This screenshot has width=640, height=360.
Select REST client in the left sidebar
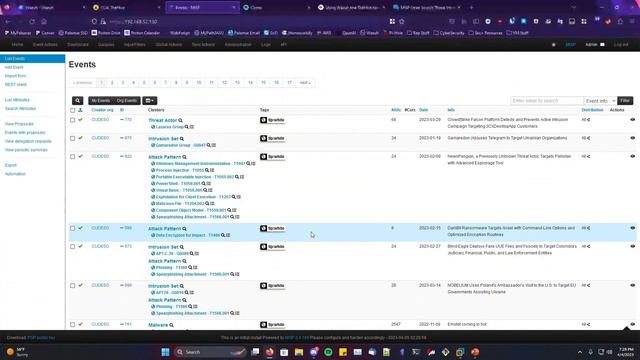click(16, 84)
